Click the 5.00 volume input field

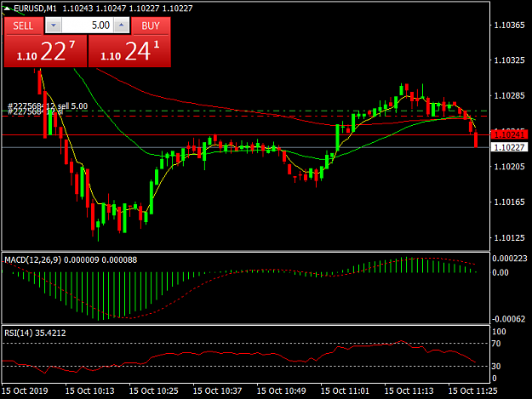click(x=88, y=26)
